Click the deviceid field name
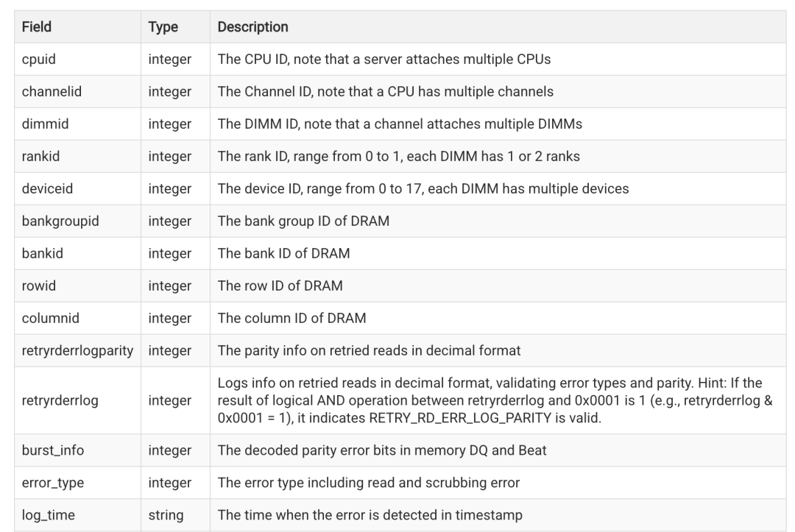795x532 pixels. 47,188
